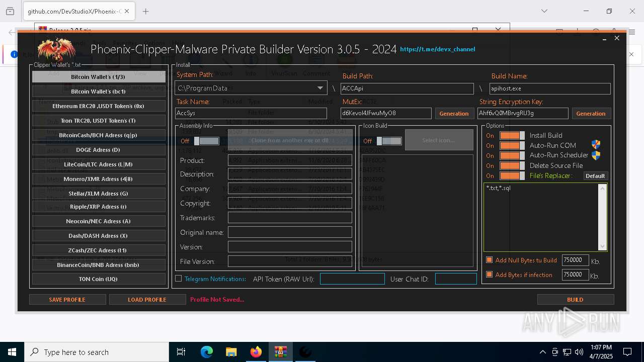This screenshot has width=644, height=362.
Task: Click Ethereum ERC20, USDT Token's button
Action: [99, 106]
